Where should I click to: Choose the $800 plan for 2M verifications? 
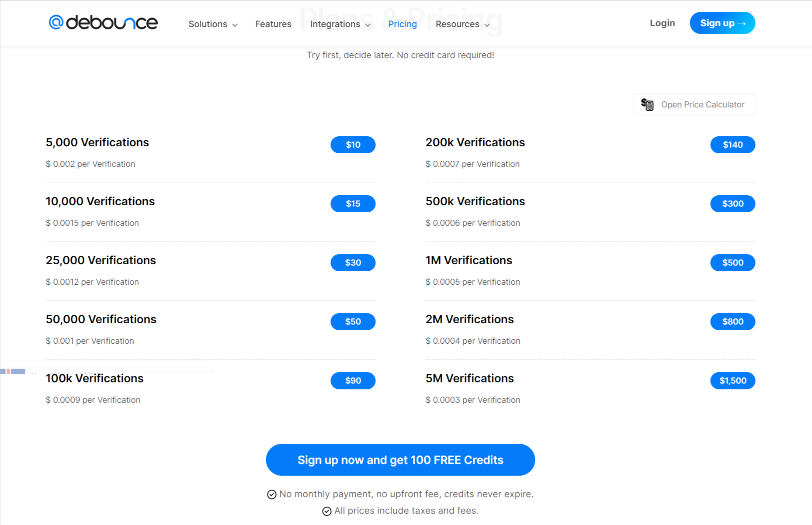pos(732,321)
